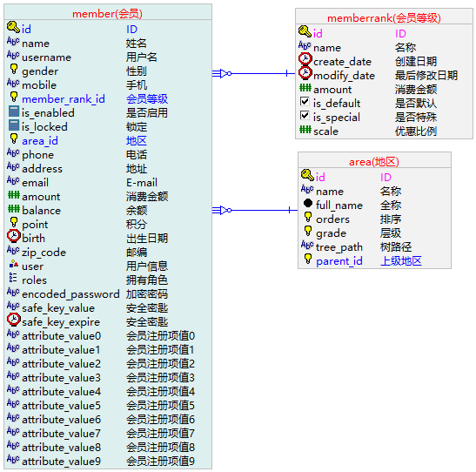
Task: Select the clock icon beside birth
Action: coord(14,236)
